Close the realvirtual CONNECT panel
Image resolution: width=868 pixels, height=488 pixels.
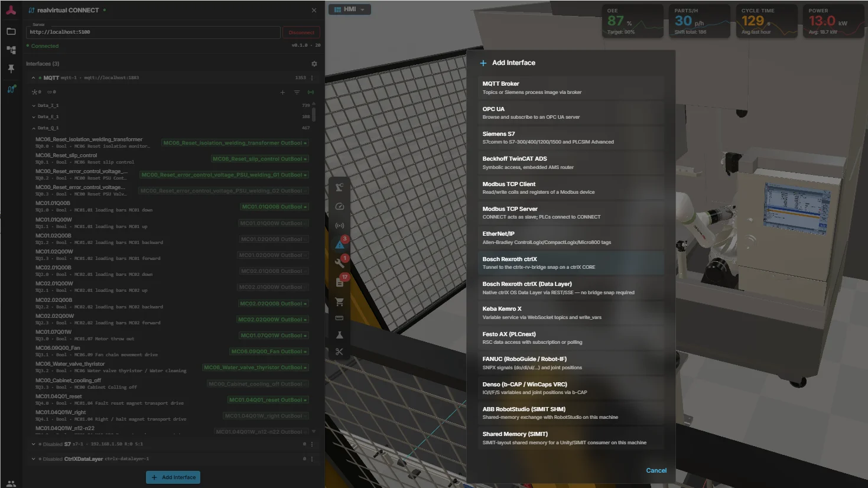click(x=314, y=10)
